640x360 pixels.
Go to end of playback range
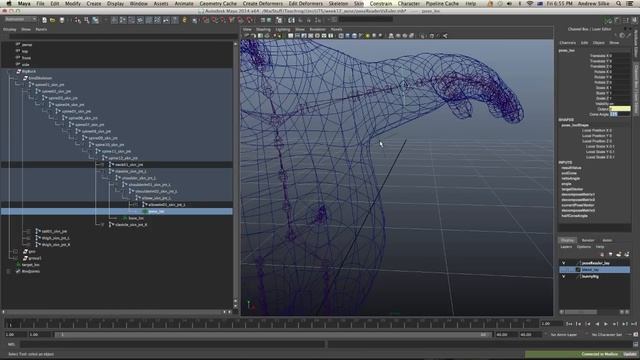point(634,324)
